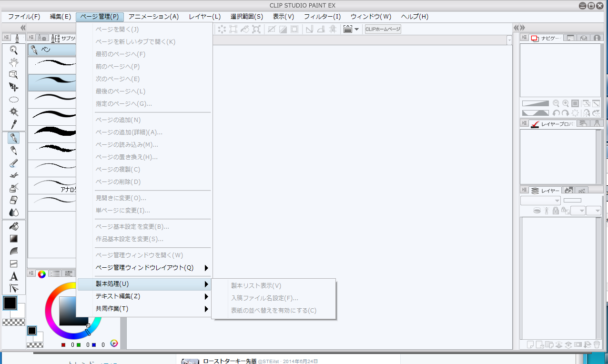Open ファイル(F) menu
This screenshot has height=364, width=608.
coord(24,17)
